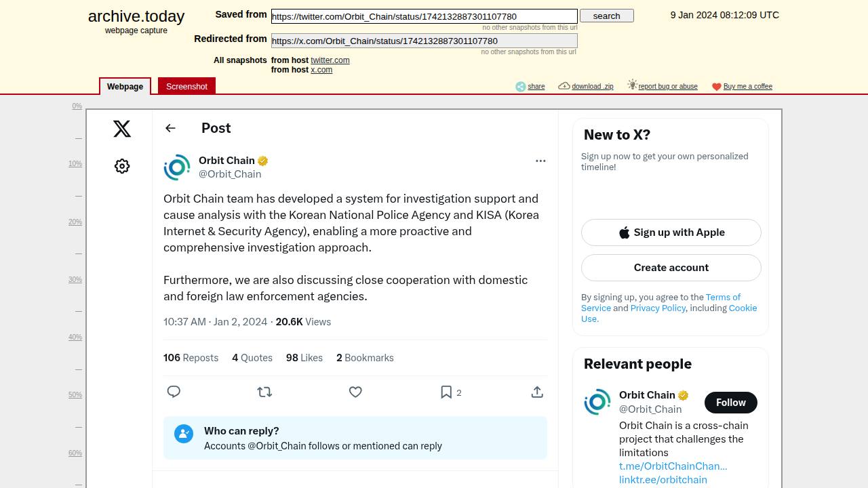This screenshot has width=868, height=488.
Task: Click 9 Jan 2024 capture timestamp
Action: click(x=725, y=15)
